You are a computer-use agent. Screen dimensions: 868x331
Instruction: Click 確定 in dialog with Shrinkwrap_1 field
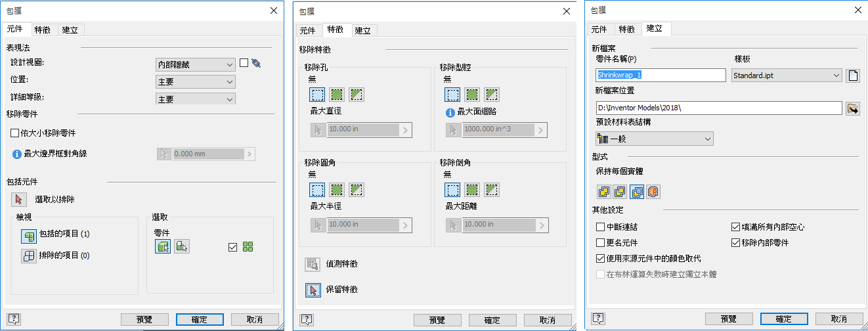783,319
